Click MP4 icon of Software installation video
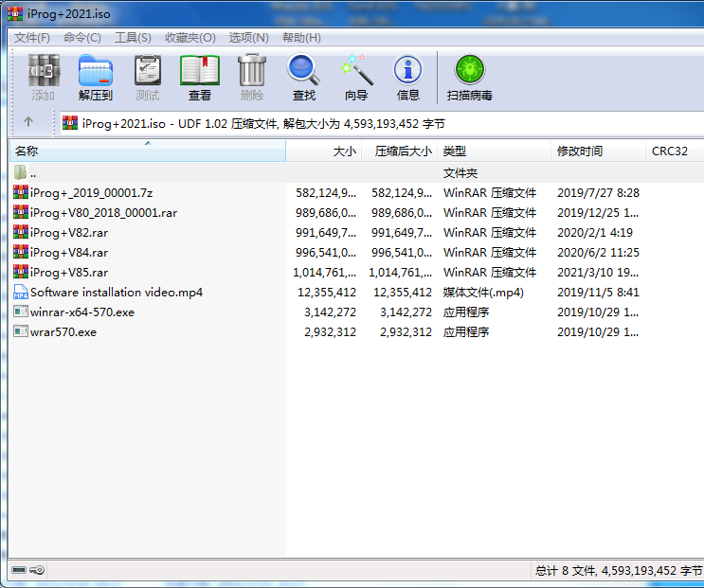The image size is (704, 588). pos(21,292)
